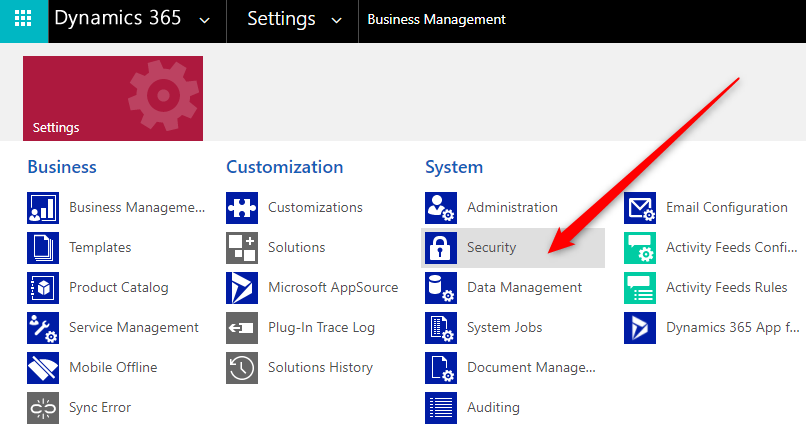Click the red Settings tile
The height and width of the screenshot is (438, 806).
[x=112, y=98]
